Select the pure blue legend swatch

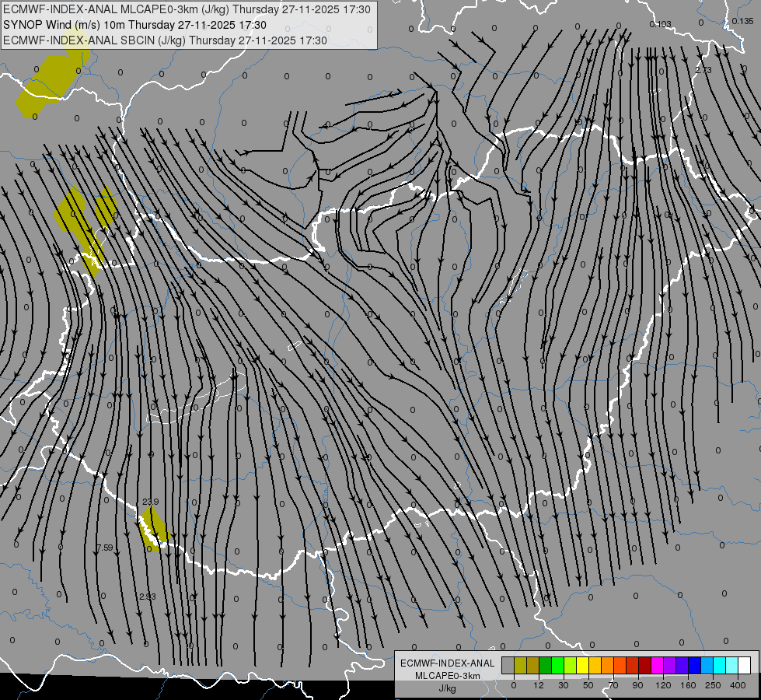coord(694,666)
